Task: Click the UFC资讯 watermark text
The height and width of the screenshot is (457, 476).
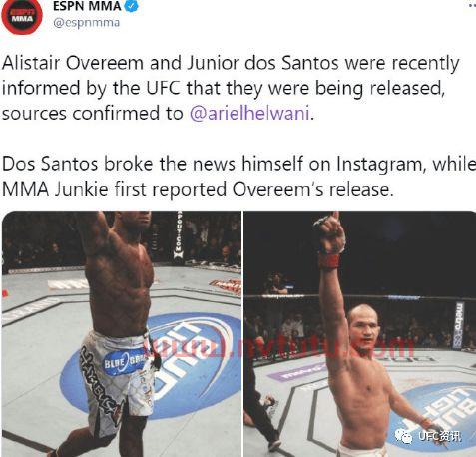Action: pos(439,436)
